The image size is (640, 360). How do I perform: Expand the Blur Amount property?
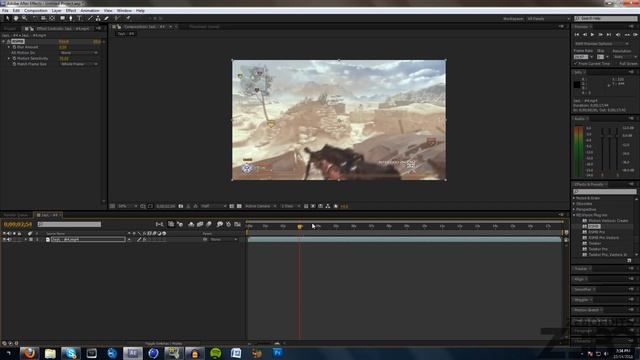9,47
